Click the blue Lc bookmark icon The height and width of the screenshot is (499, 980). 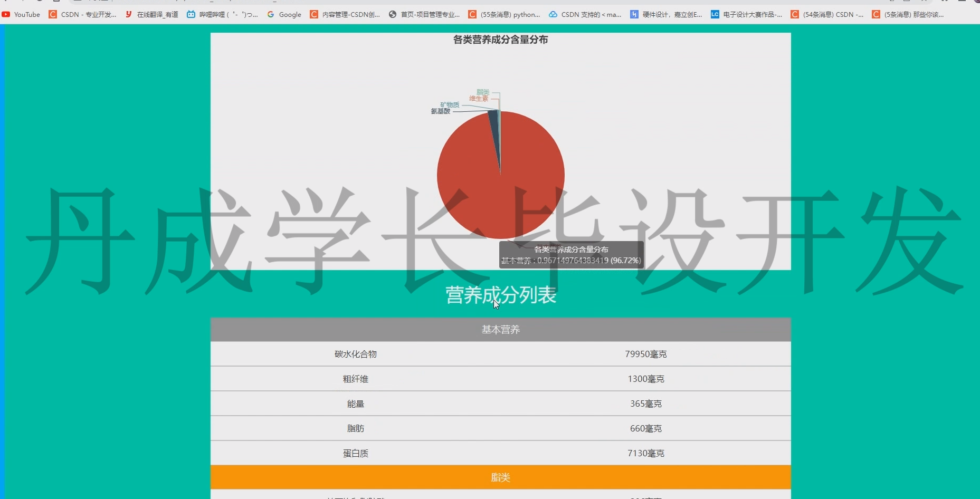(x=715, y=14)
